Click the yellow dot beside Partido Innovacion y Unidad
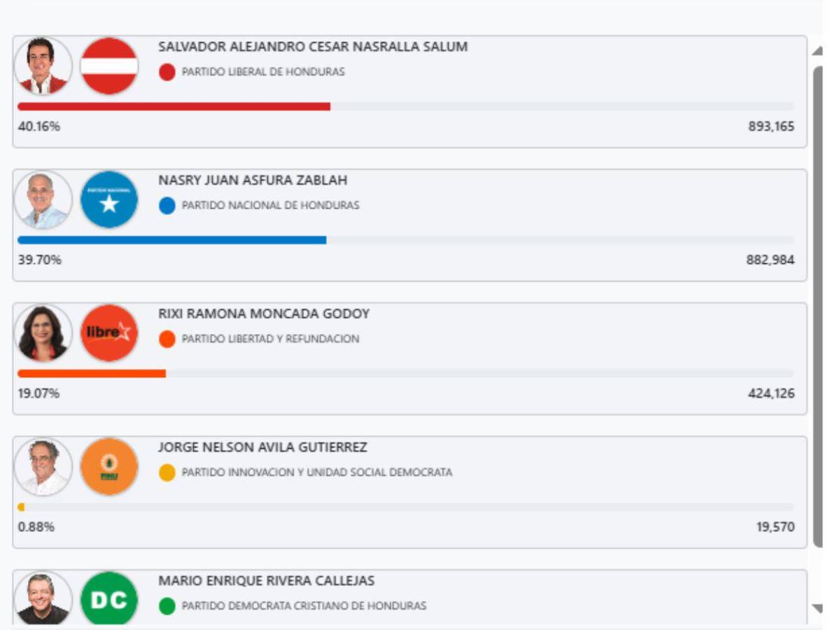Viewport: 840px width, 630px height. [167, 472]
